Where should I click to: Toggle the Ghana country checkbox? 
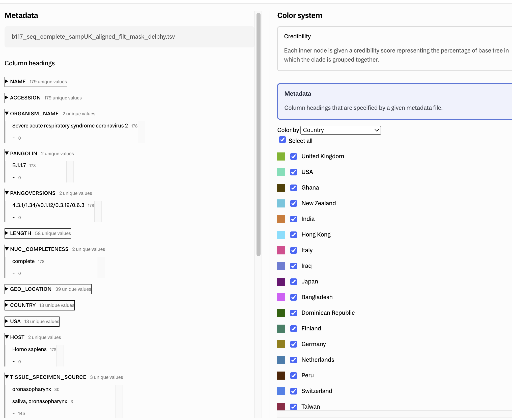293,188
